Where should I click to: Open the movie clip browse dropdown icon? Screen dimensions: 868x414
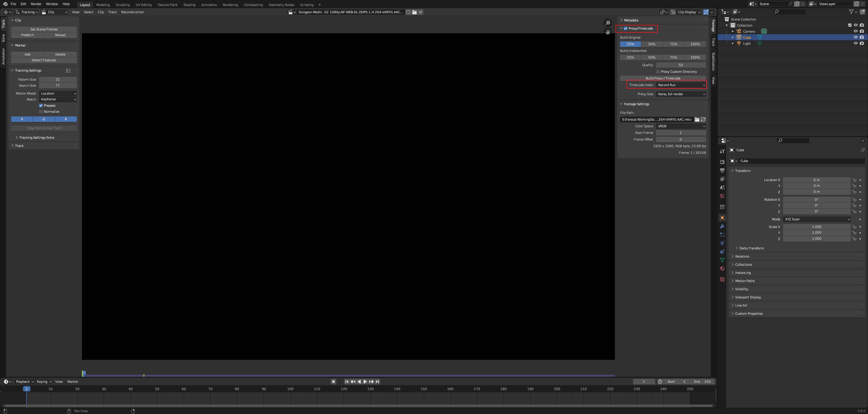coord(292,12)
